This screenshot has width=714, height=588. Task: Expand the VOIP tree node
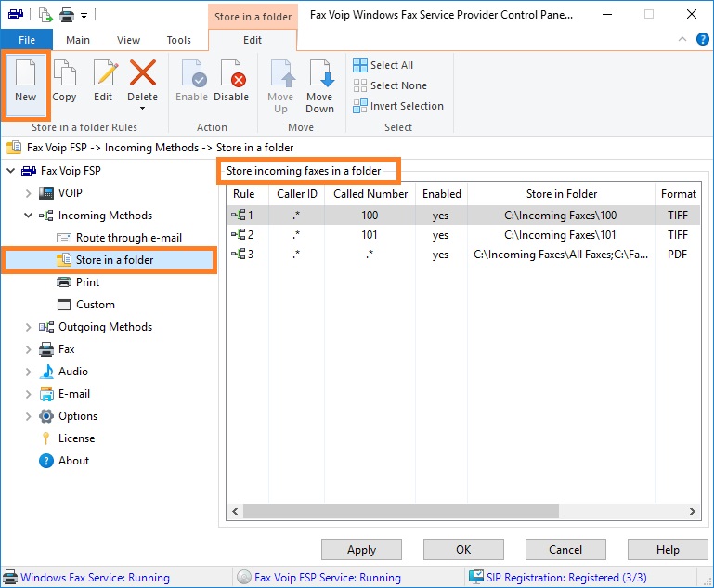point(28,193)
